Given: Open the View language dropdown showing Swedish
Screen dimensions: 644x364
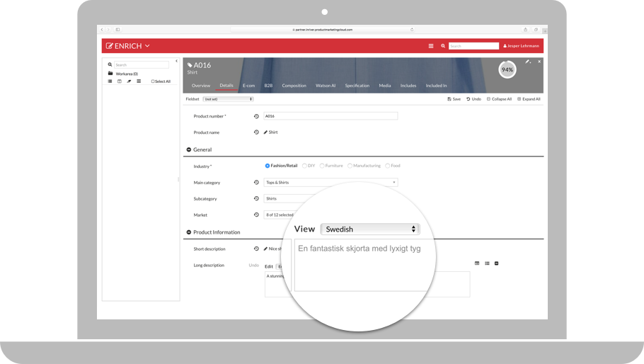Looking at the screenshot, I should click(369, 229).
